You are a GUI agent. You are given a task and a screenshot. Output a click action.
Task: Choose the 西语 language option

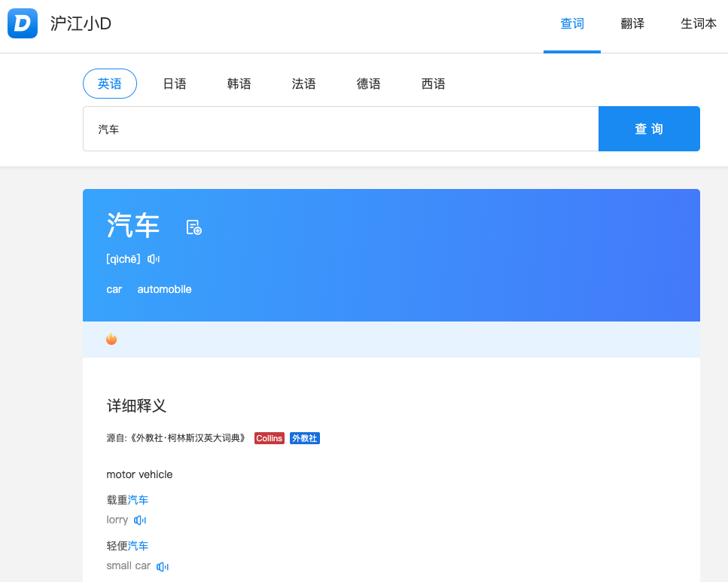[x=434, y=84]
